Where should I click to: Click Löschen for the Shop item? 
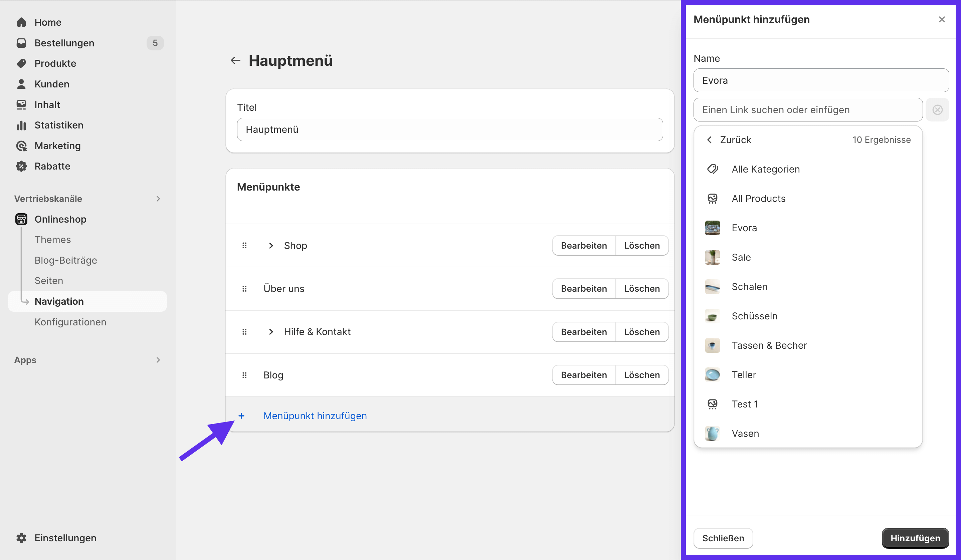pyautogui.click(x=642, y=246)
